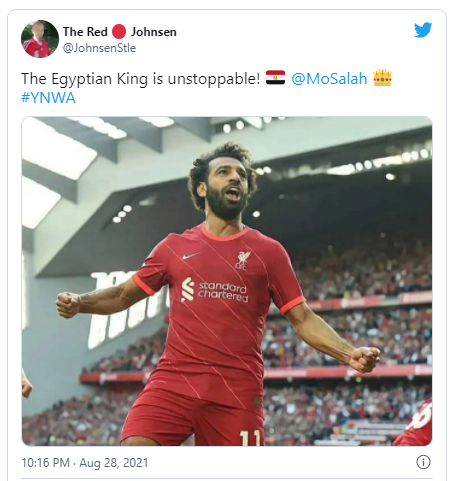Open the tweet info icon

tap(423, 462)
